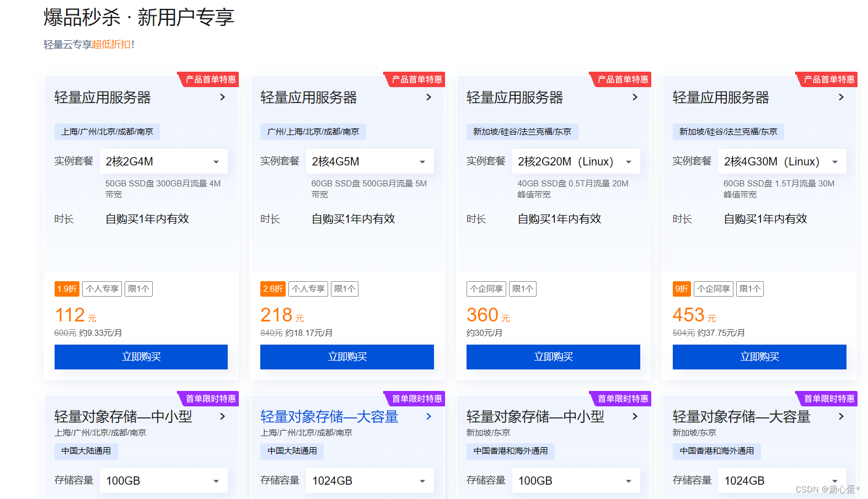This screenshot has width=868, height=499.
Task: Open 轻量对象存储—大容量 title for 新加坡/东京
Action: click(x=741, y=417)
